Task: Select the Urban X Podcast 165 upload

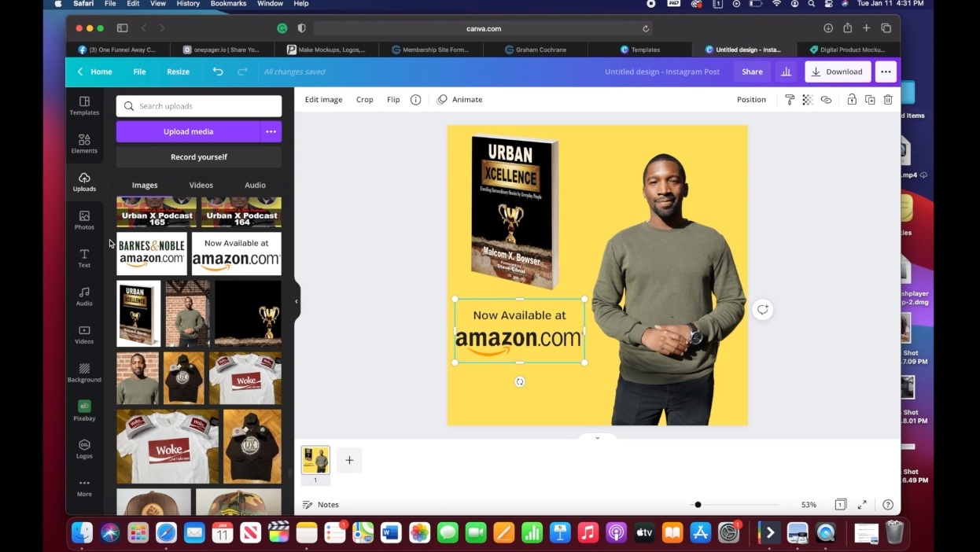Action: click(x=157, y=212)
